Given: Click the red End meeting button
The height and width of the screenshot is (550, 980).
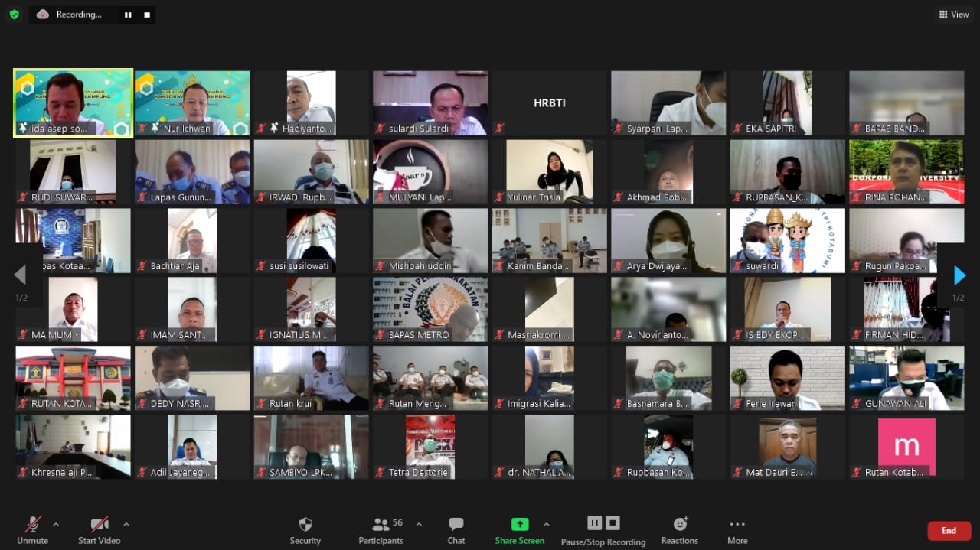Looking at the screenshot, I should [x=949, y=530].
